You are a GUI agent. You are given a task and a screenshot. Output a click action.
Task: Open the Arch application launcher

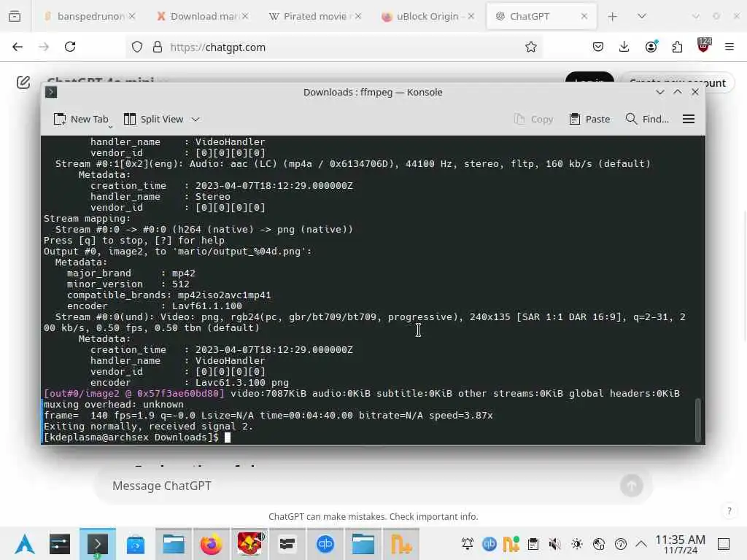point(25,544)
